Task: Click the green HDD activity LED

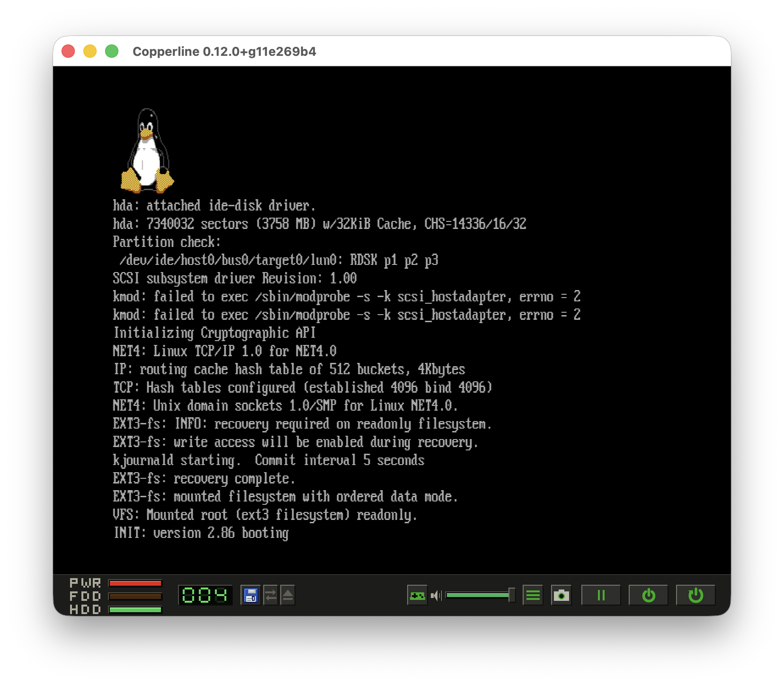Action: coord(135,609)
